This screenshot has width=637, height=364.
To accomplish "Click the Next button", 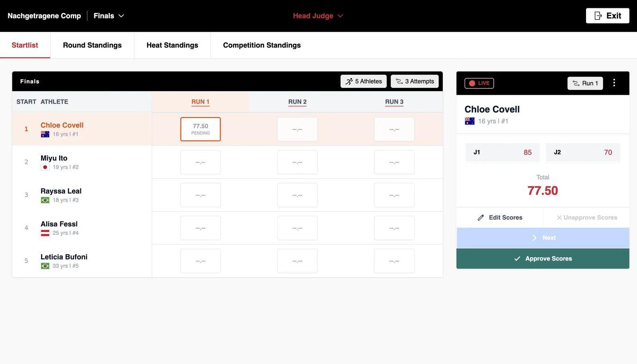I will coord(543,238).
